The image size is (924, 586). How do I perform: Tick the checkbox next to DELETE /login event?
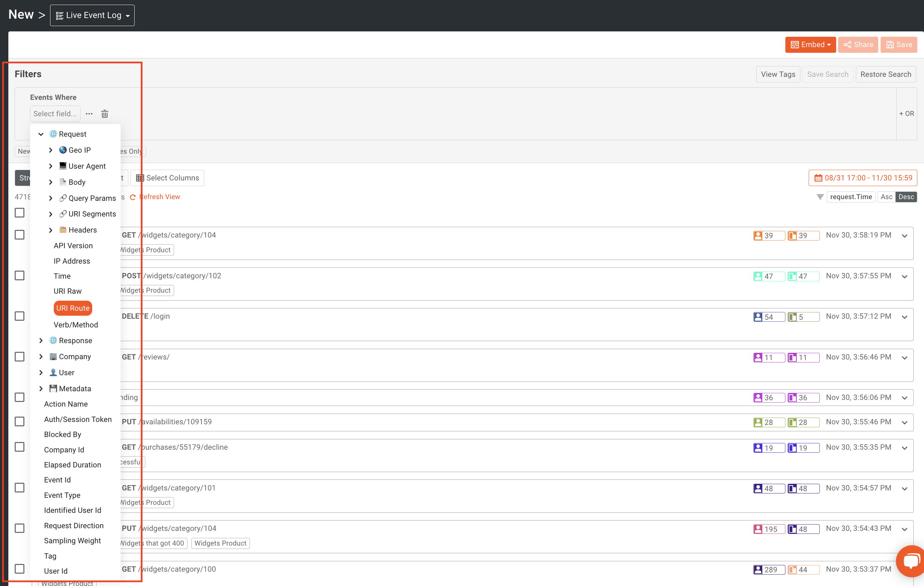click(20, 316)
